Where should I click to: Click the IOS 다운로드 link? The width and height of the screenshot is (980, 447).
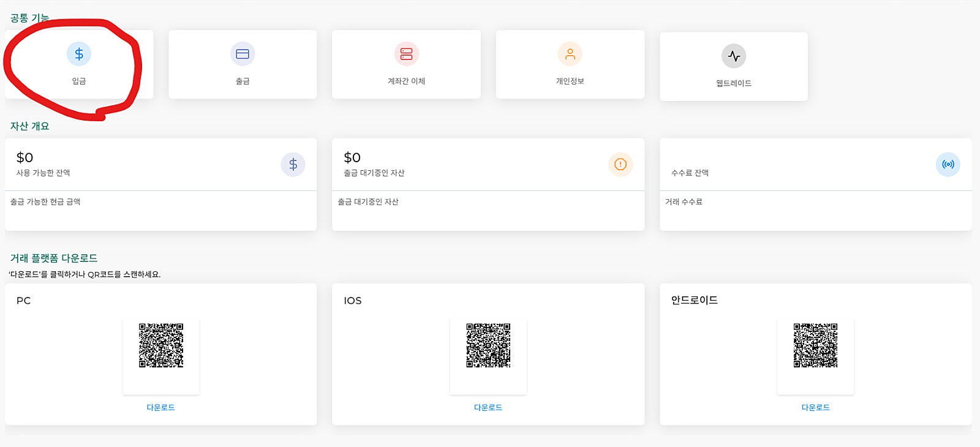[x=488, y=407]
